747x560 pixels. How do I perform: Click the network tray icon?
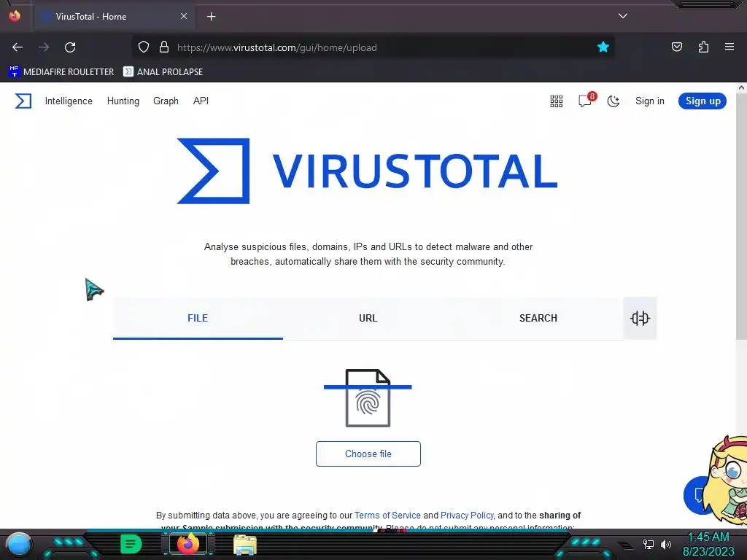point(649,544)
